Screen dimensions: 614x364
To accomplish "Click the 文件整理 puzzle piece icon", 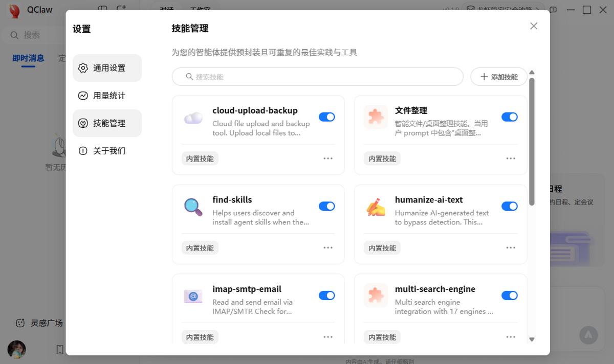I will pos(376,117).
